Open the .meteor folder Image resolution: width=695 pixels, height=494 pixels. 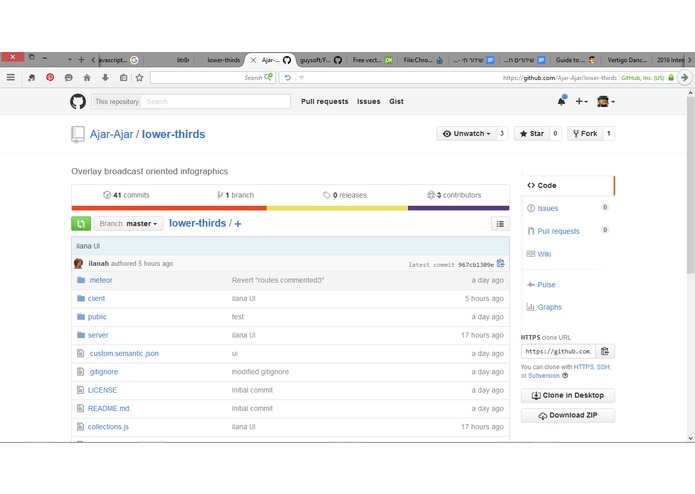tap(101, 280)
